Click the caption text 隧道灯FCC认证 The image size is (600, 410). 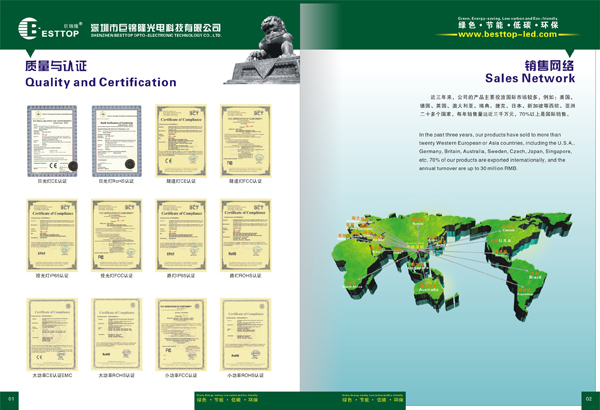click(245, 181)
